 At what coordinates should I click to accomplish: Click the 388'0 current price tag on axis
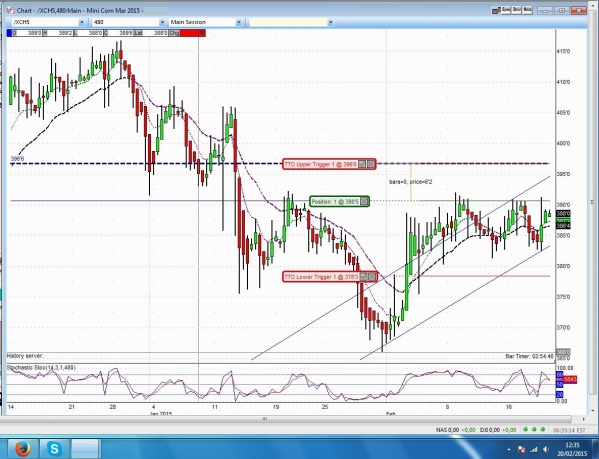click(563, 213)
